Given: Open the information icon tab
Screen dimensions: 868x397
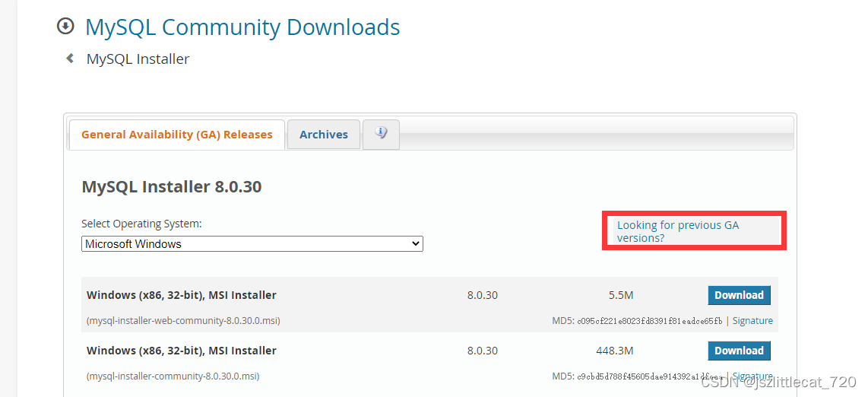Looking at the screenshot, I should click(x=381, y=133).
